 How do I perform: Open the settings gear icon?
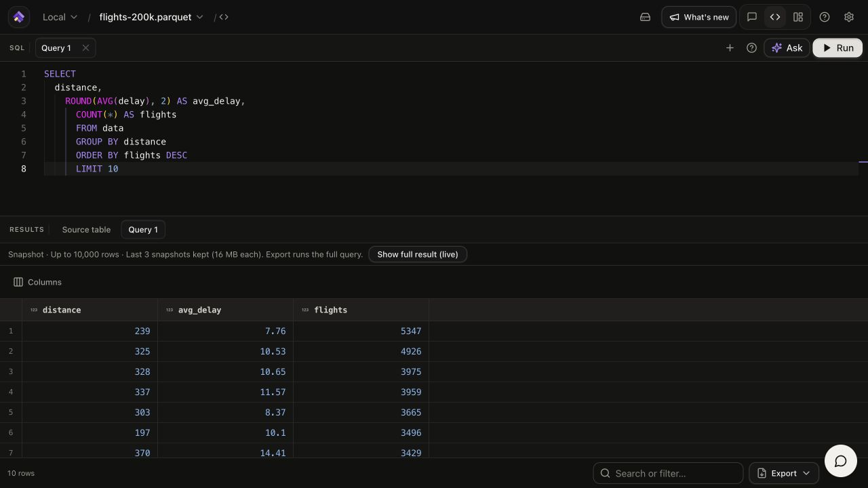(848, 17)
